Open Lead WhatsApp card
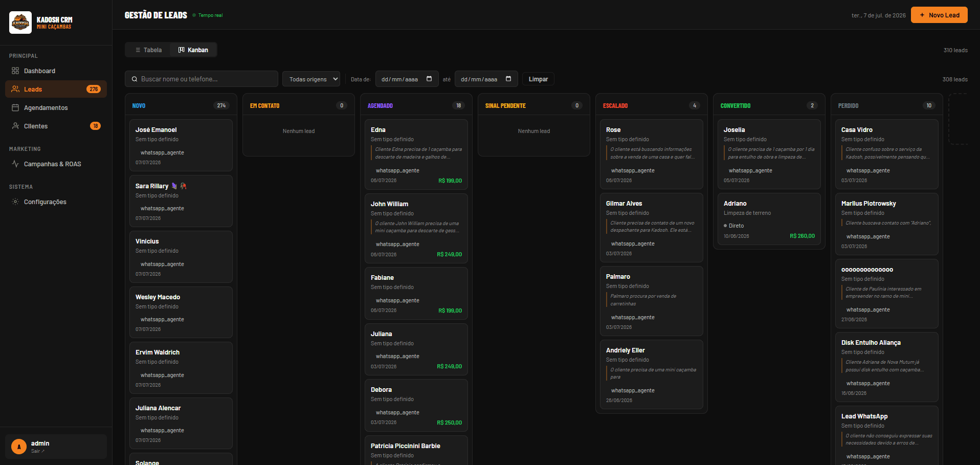Image resolution: width=980 pixels, height=465 pixels. [x=887, y=436]
